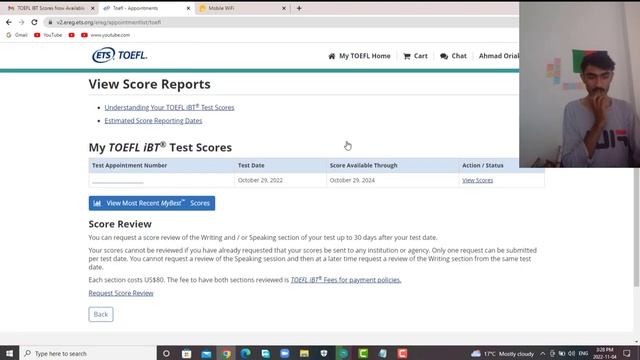
Task: Go to My TOEFL Home
Action: [359, 56]
